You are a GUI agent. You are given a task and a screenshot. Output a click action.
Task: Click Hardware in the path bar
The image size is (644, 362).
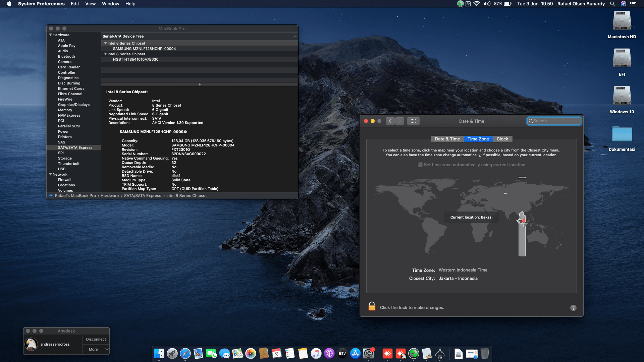(x=110, y=196)
